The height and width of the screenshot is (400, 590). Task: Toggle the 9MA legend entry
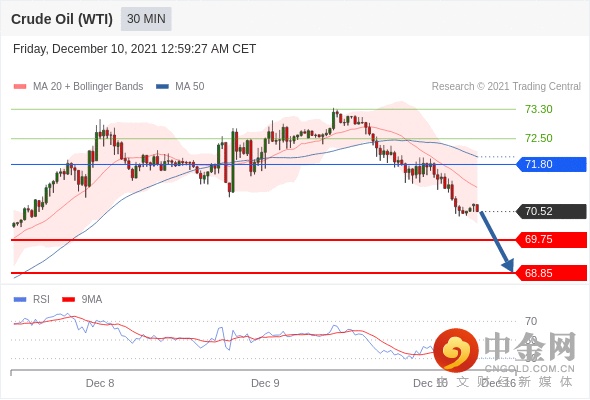pyautogui.click(x=82, y=299)
